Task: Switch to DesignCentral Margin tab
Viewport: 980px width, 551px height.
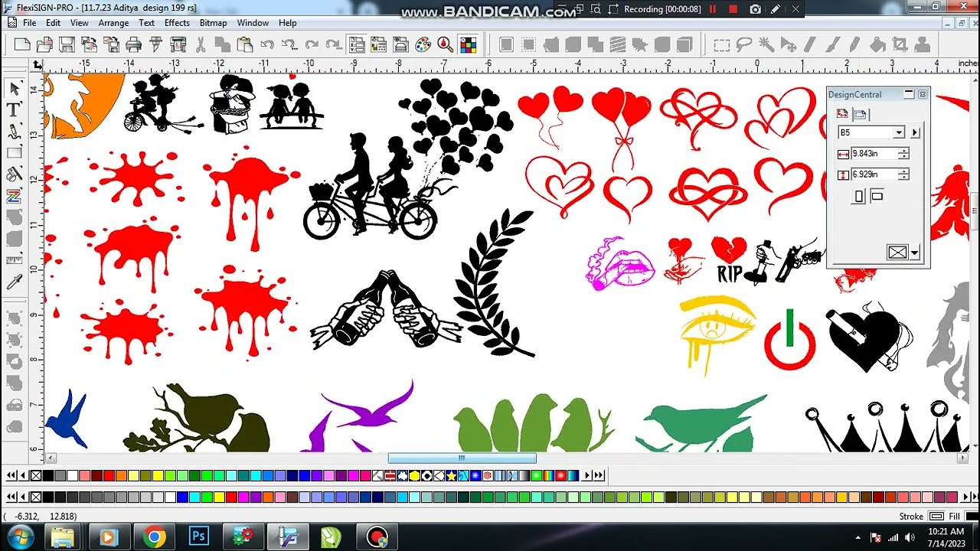Action: (861, 115)
